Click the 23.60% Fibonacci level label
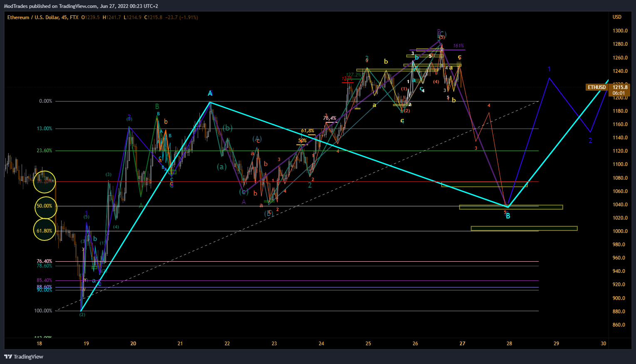The width and height of the screenshot is (636, 364). pos(45,151)
